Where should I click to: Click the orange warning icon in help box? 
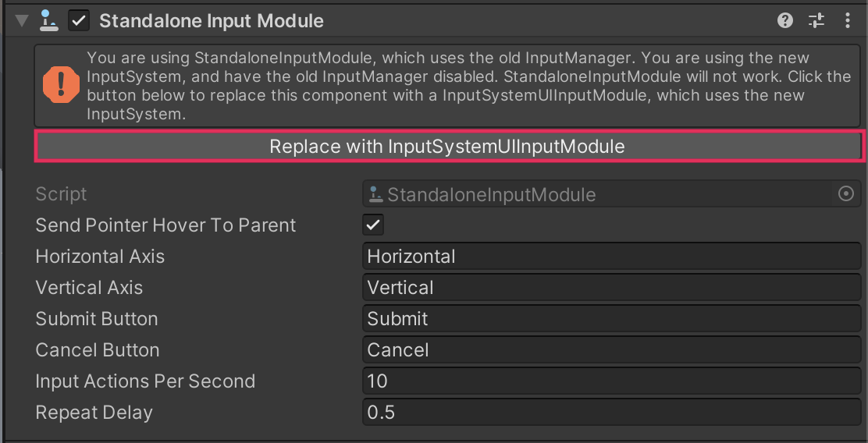pyautogui.click(x=61, y=84)
